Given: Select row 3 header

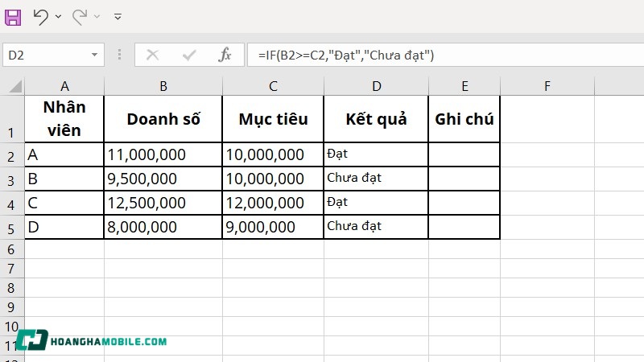Looking at the screenshot, I should 12,179.
